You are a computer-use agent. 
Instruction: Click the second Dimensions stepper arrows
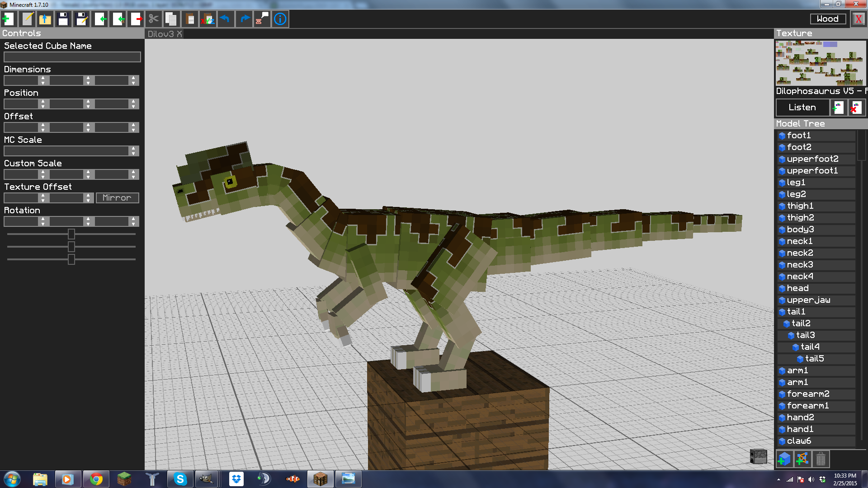pyautogui.click(x=88, y=80)
